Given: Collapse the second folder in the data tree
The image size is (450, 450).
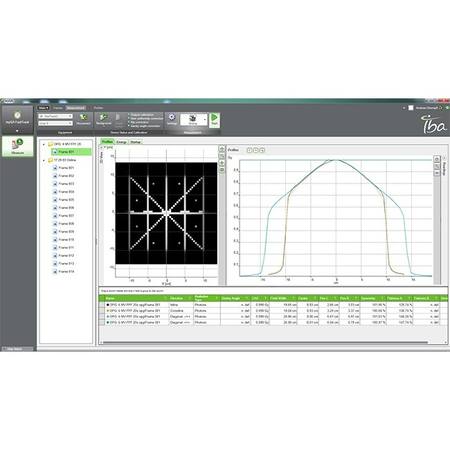Looking at the screenshot, I should (44, 160).
